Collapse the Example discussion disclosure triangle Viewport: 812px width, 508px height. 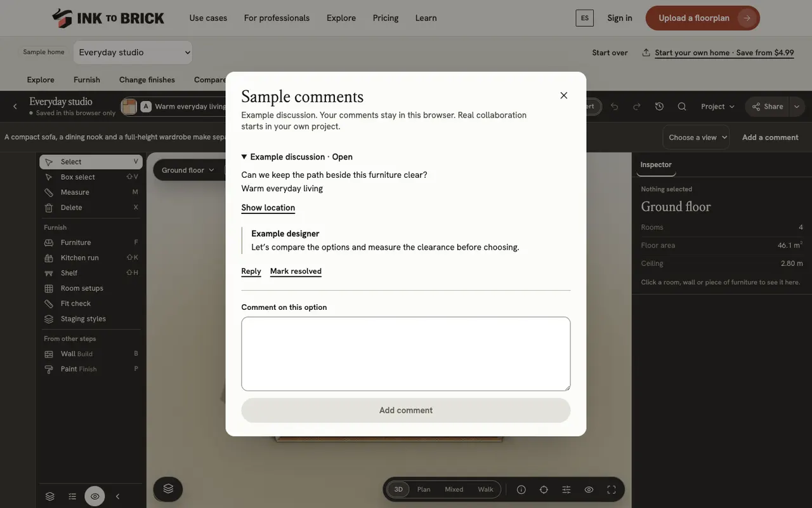click(244, 157)
